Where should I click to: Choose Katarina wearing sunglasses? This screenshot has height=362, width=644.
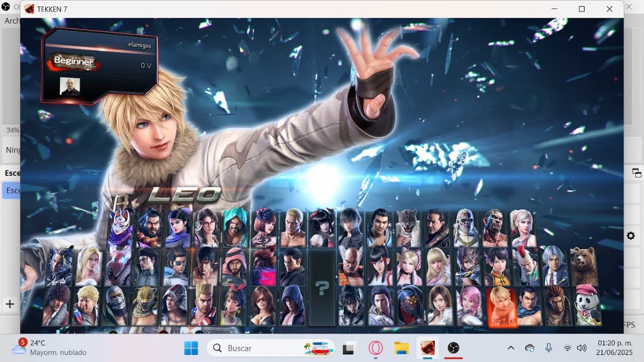coord(263,306)
